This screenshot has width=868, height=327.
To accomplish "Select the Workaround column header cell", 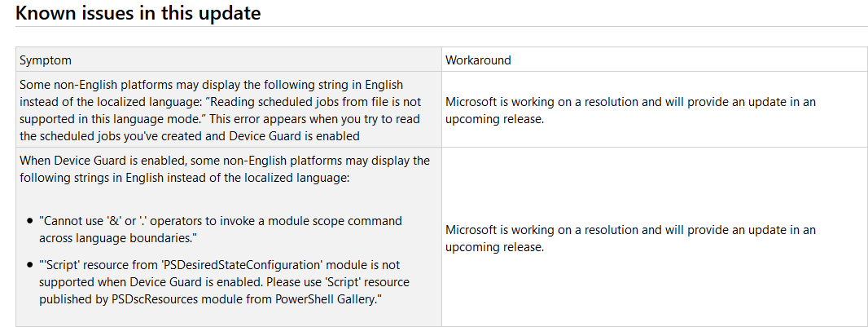I will 655,60.
